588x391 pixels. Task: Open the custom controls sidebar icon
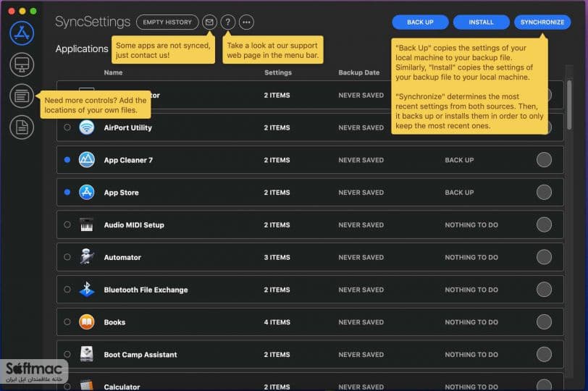pyautogui.click(x=22, y=96)
